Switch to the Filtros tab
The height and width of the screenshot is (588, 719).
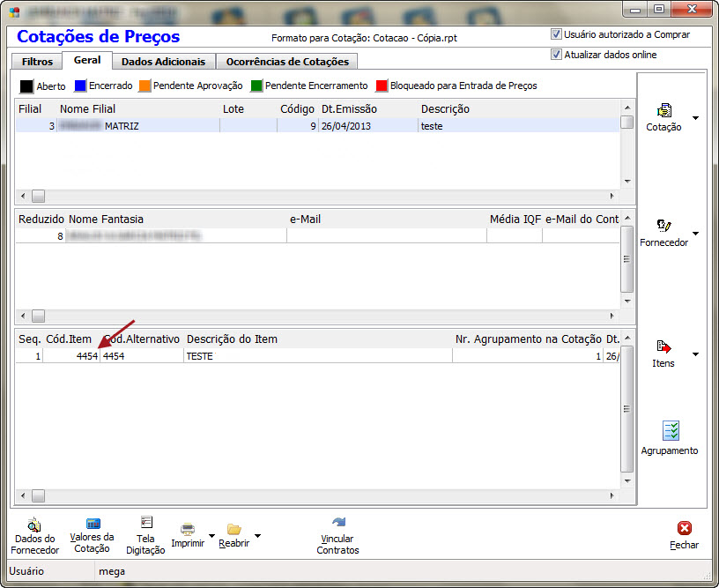point(37,62)
